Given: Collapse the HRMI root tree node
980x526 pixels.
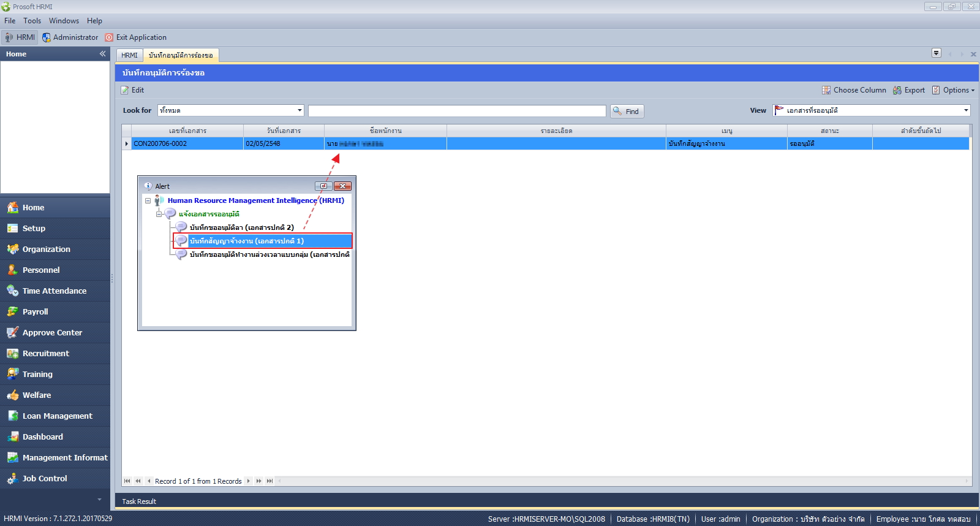Looking at the screenshot, I should 148,200.
